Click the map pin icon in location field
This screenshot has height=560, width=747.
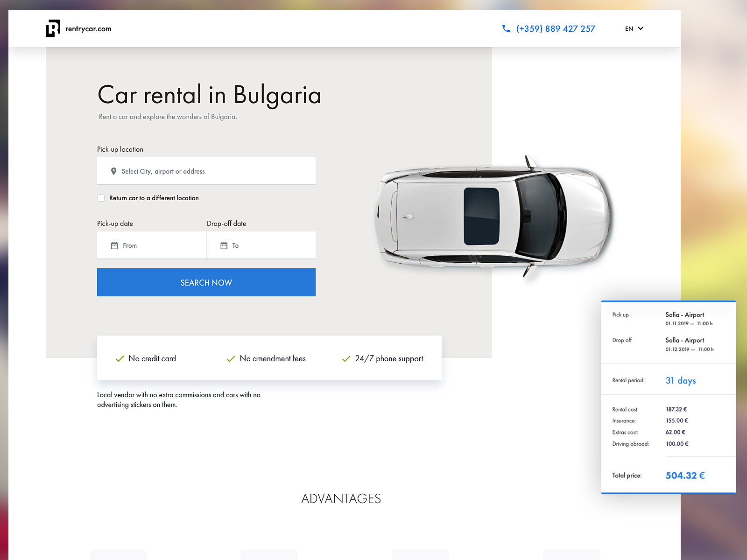click(x=113, y=171)
